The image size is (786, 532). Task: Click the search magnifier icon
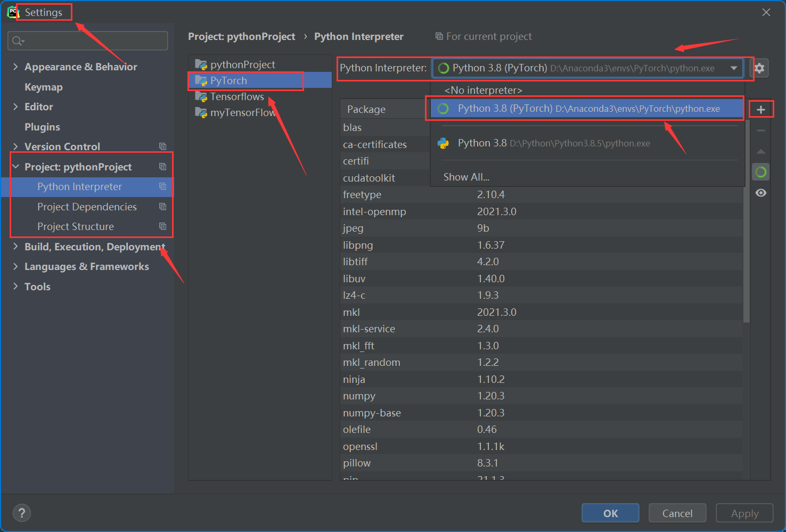coord(18,41)
